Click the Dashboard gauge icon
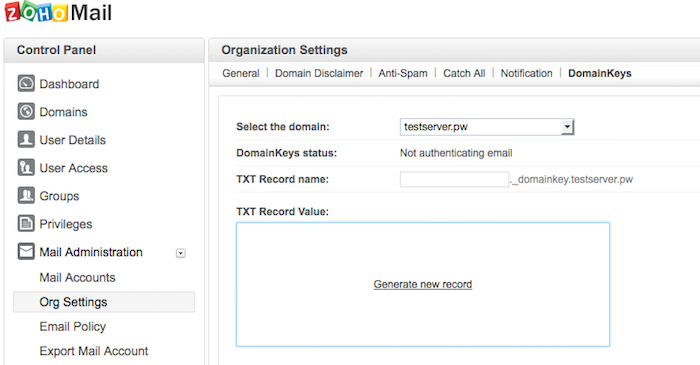Image resolution: width=700 pixels, height=365 pixels. (26, 83)
